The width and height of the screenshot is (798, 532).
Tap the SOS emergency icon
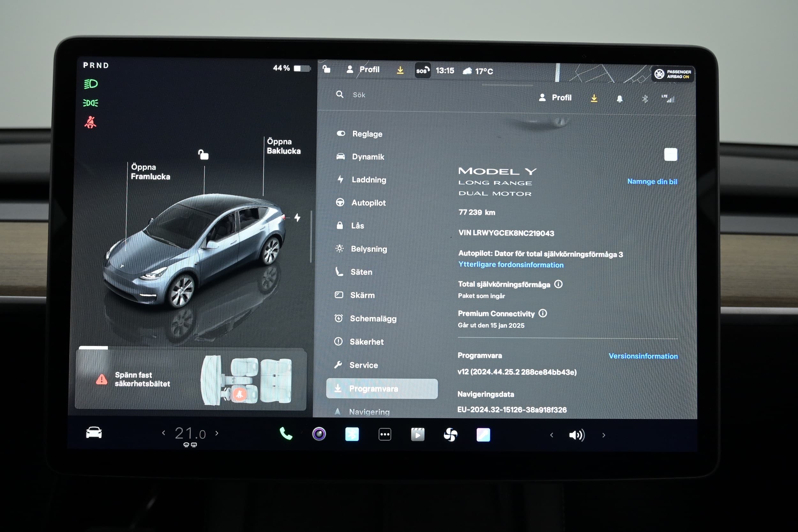point(423,71)
